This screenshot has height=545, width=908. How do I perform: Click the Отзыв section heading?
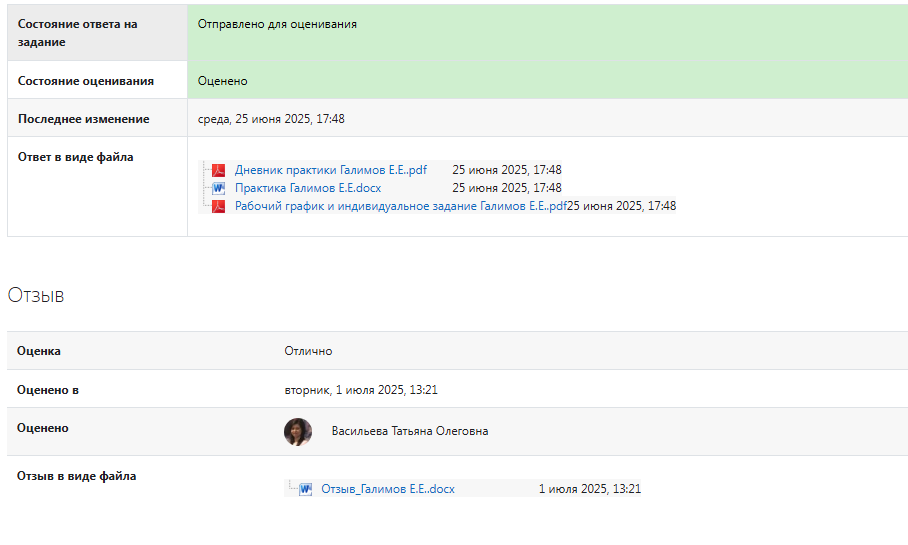36,295
